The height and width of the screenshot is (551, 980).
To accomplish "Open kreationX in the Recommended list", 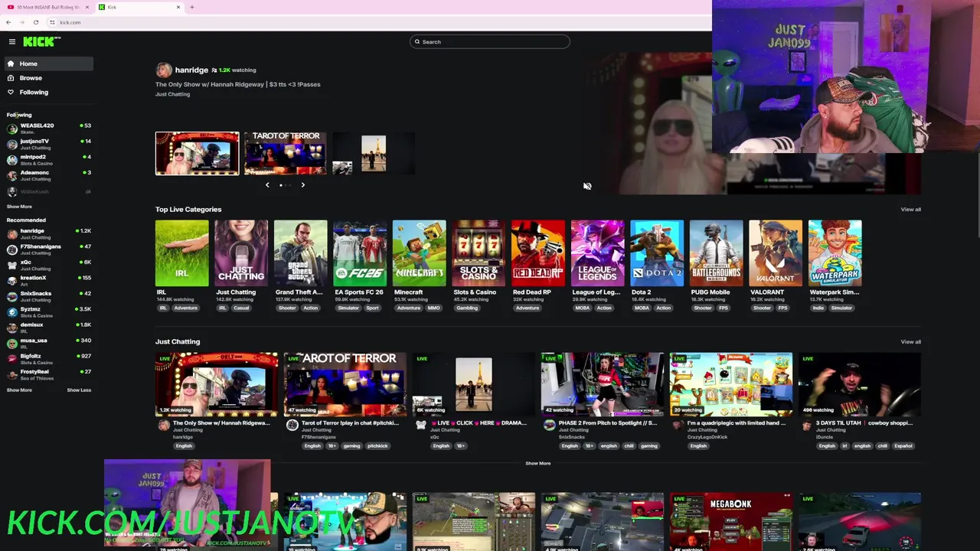I will [x=48, y=280].
